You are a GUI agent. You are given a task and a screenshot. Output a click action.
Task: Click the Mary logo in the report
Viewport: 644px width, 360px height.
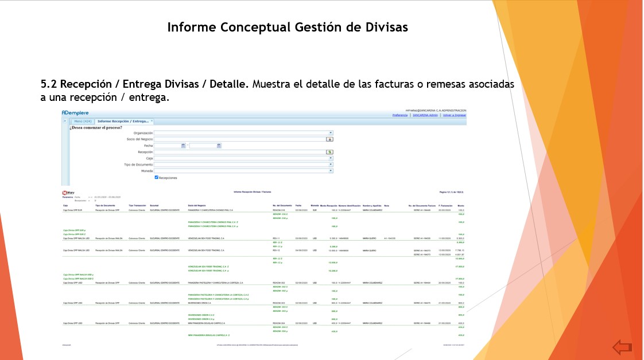pos(68,193)
